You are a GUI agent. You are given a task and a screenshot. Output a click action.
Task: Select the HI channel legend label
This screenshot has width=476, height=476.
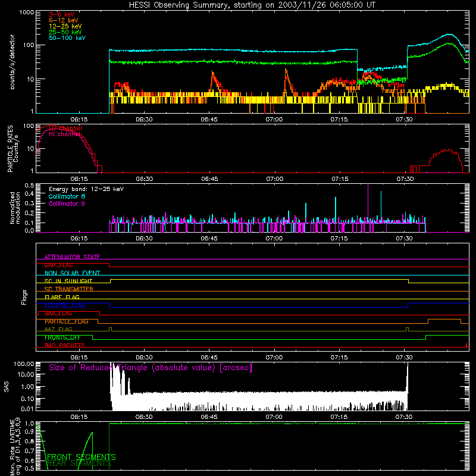tap(64, 134)
